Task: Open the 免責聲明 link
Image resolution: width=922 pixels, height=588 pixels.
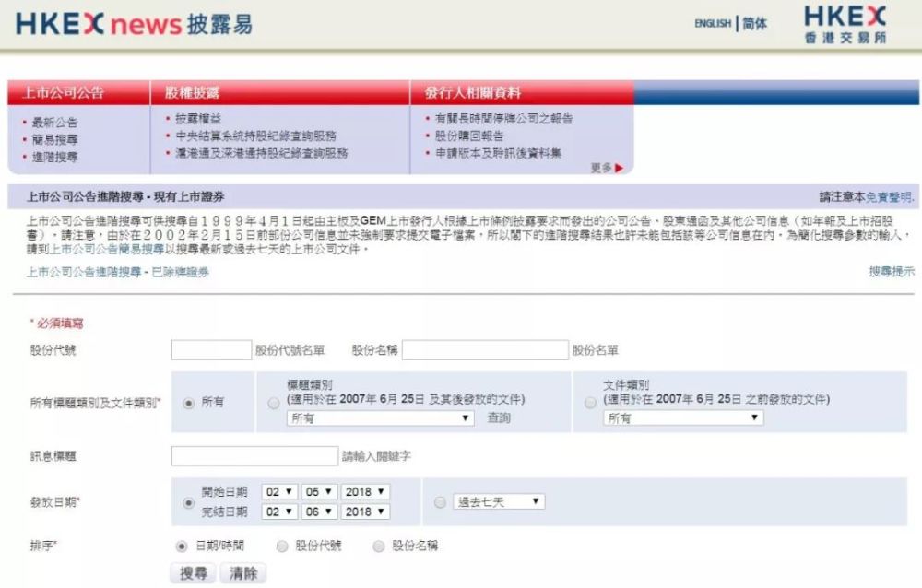Action: [x=889, y=197]
